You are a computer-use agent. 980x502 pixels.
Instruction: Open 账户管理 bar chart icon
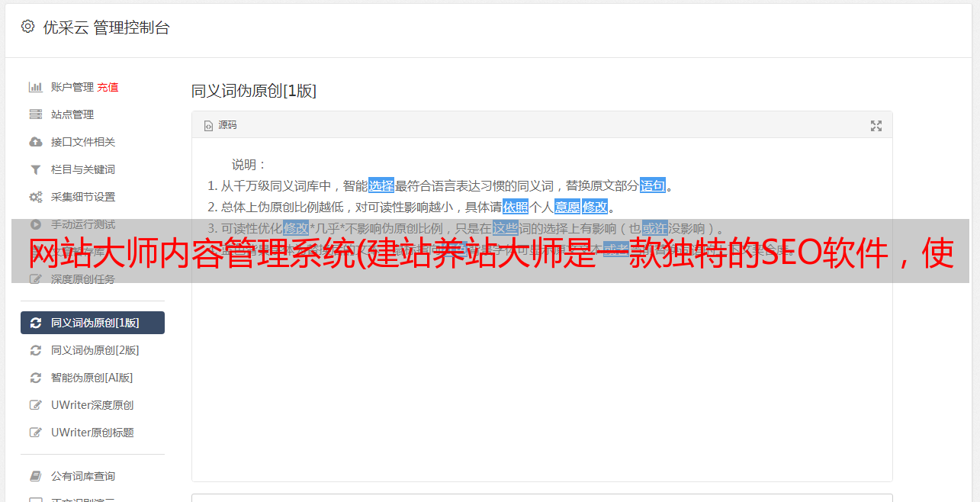click(35, 87)
